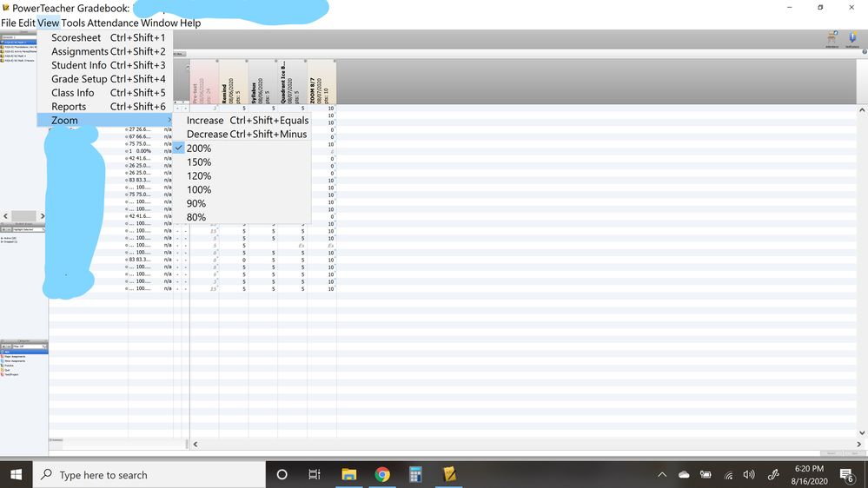Click Decrease in the Zoom submenu
The width and height of the screenshot is (868, 488).
tap(207, 135)
